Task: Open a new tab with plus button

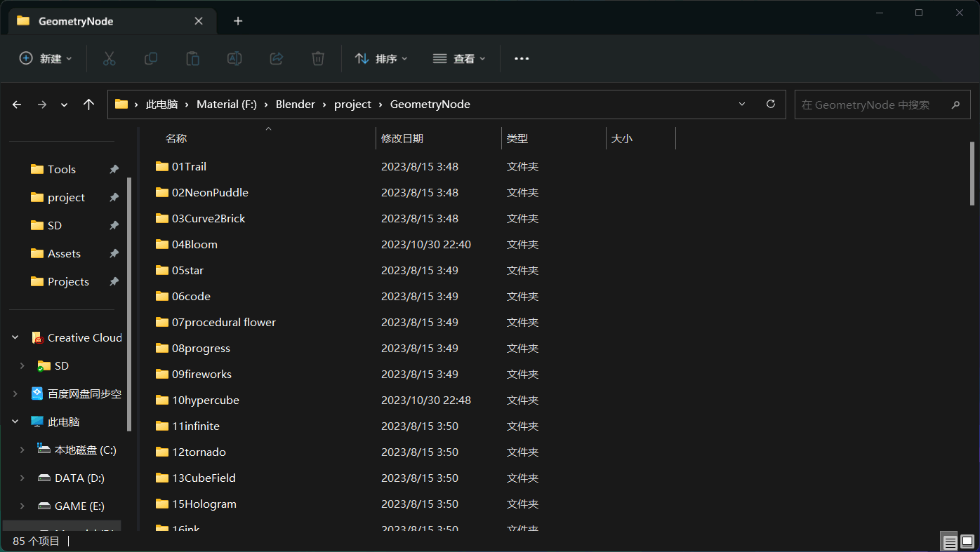Action: 238,21
